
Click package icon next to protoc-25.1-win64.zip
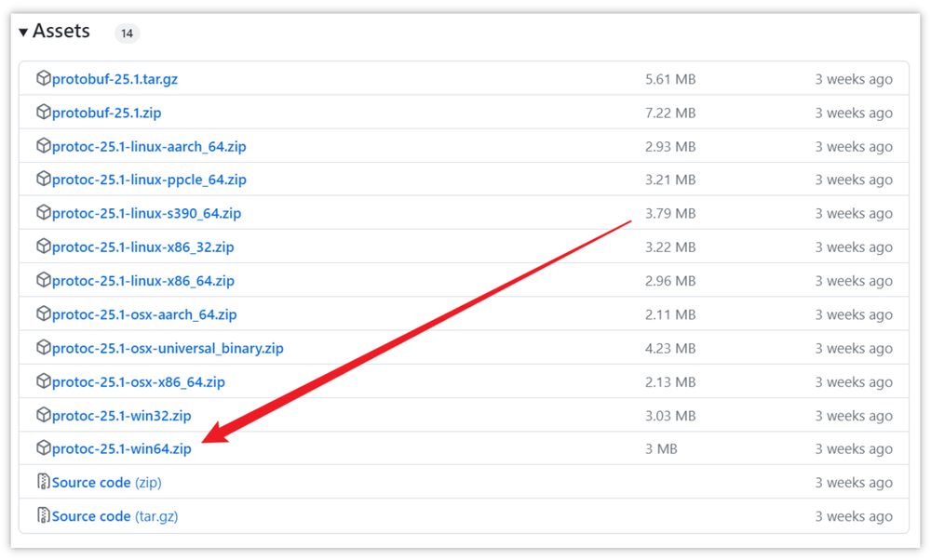(43, 448)
